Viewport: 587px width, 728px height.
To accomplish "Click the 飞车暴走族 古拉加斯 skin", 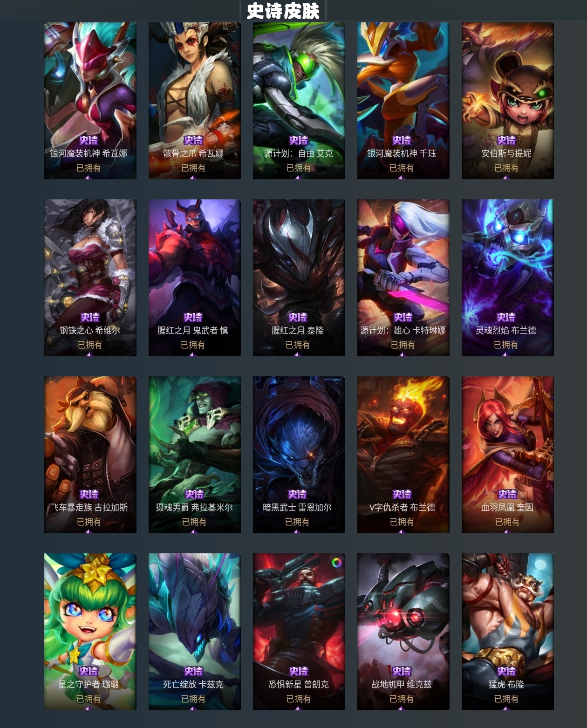I will (x=90, y=455).
